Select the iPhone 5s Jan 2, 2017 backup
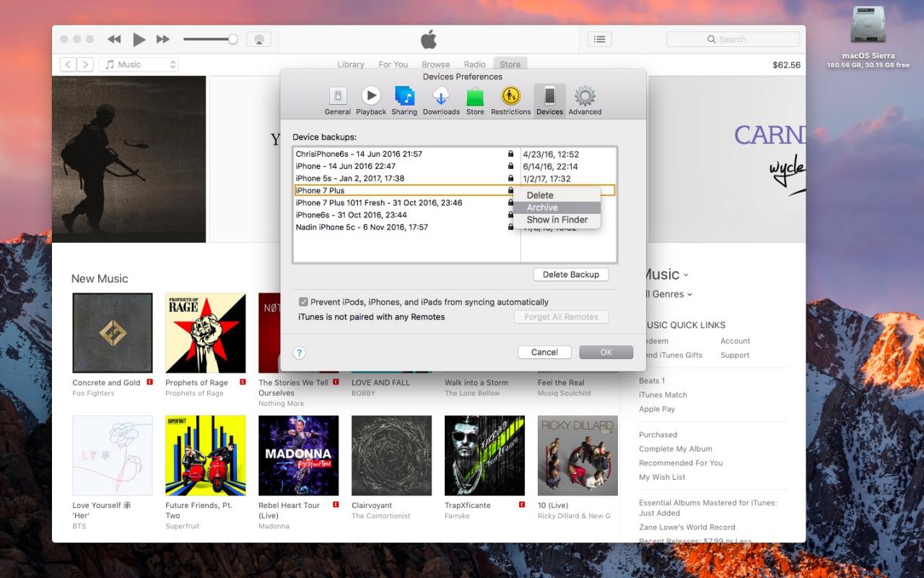 455,178
